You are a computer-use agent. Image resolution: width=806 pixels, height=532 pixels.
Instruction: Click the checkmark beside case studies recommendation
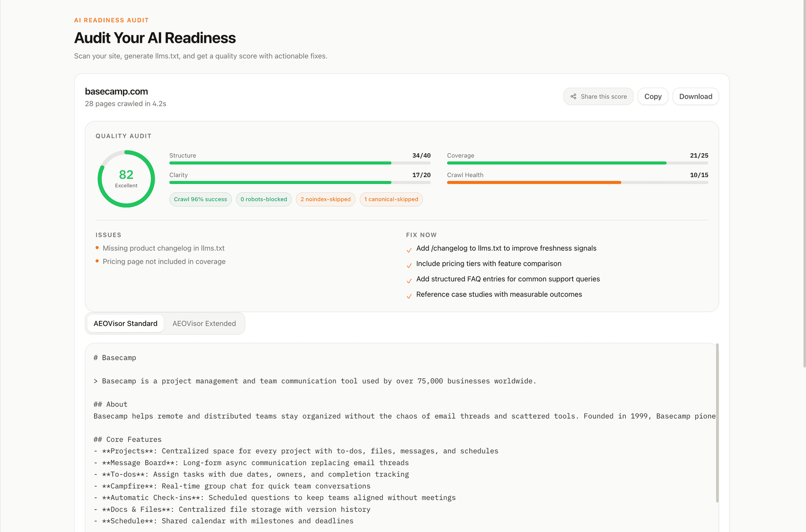click(x=409, y=296)
